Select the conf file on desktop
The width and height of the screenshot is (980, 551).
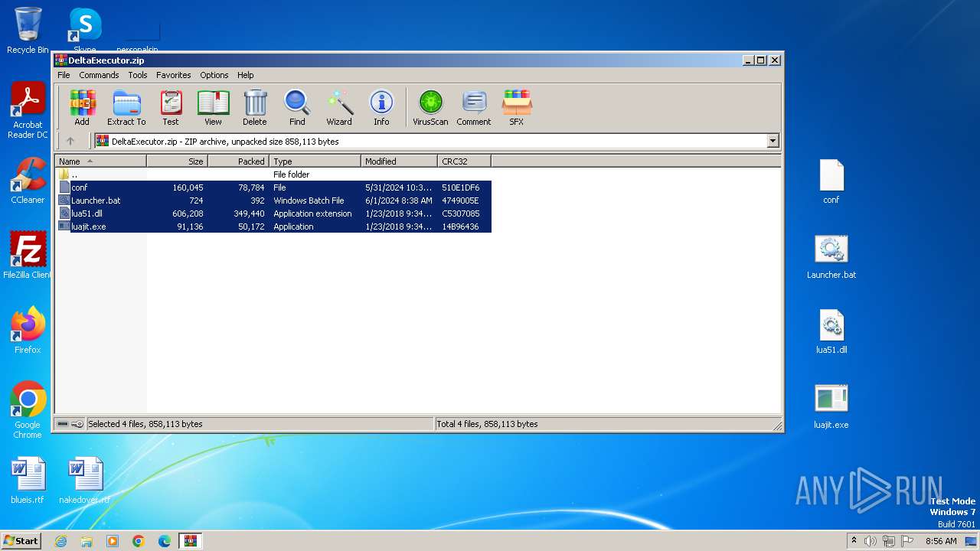[831, 182]
